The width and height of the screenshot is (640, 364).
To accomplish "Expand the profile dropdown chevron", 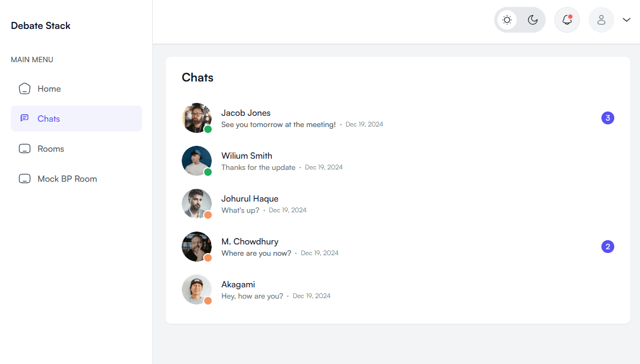I will [x=626, y=20].
